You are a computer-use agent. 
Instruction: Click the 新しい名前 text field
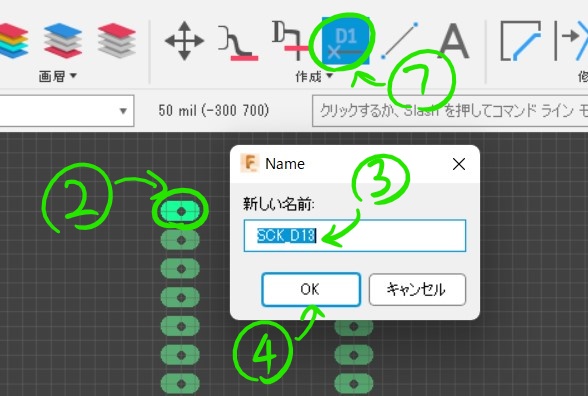355,236
